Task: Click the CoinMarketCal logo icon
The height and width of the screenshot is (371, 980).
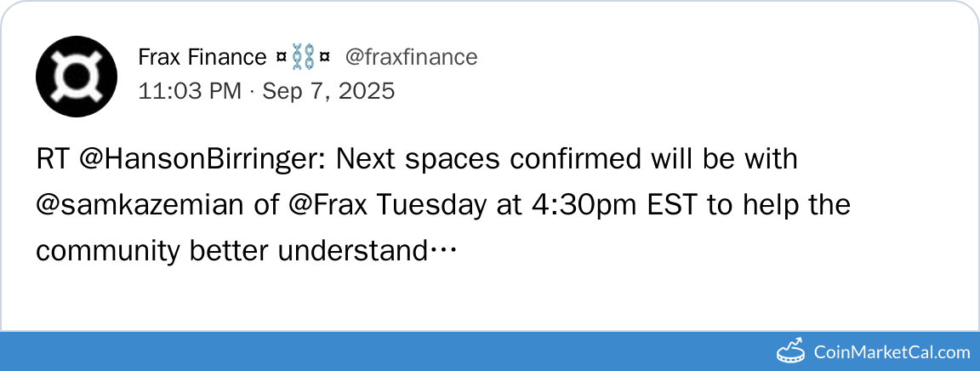Action: (791, 351)
